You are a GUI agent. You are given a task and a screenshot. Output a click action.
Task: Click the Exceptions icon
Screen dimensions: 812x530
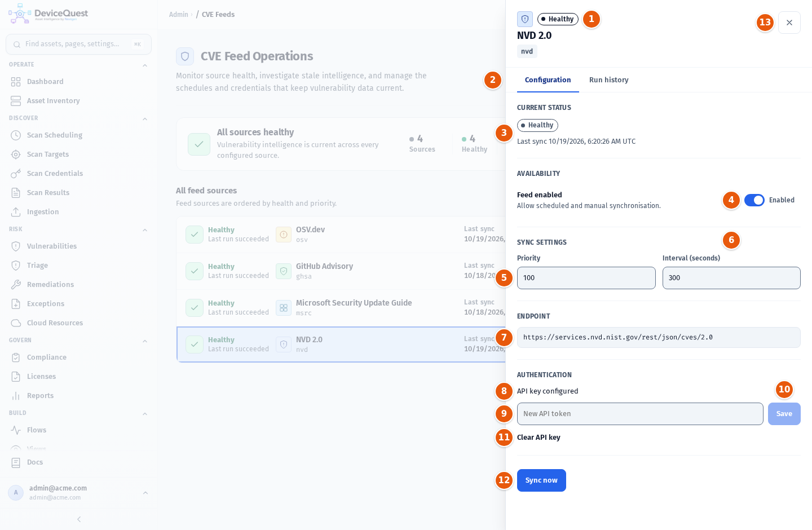[x=16, y=304]
